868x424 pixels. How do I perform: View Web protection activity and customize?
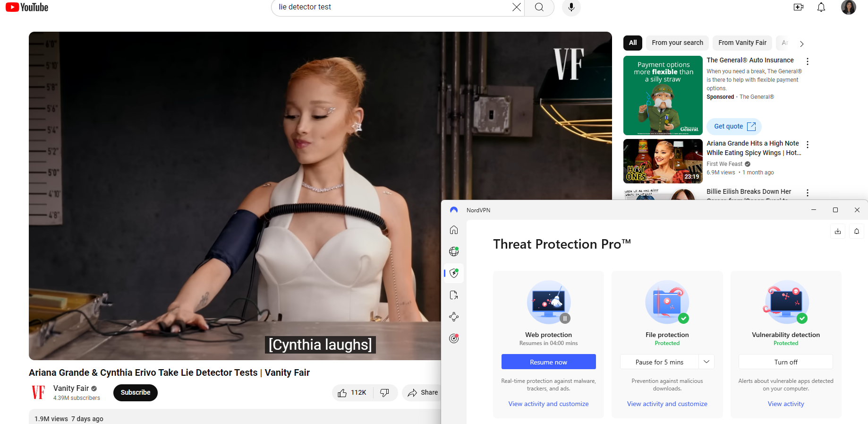(548, 404)
